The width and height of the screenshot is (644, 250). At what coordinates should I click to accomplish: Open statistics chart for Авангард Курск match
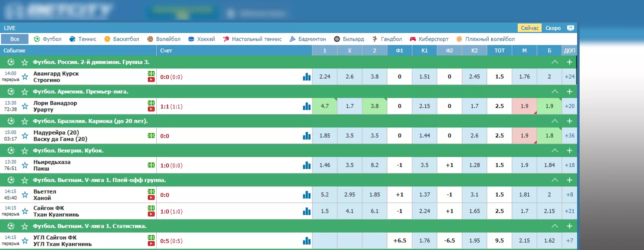[x=307, y=77]
